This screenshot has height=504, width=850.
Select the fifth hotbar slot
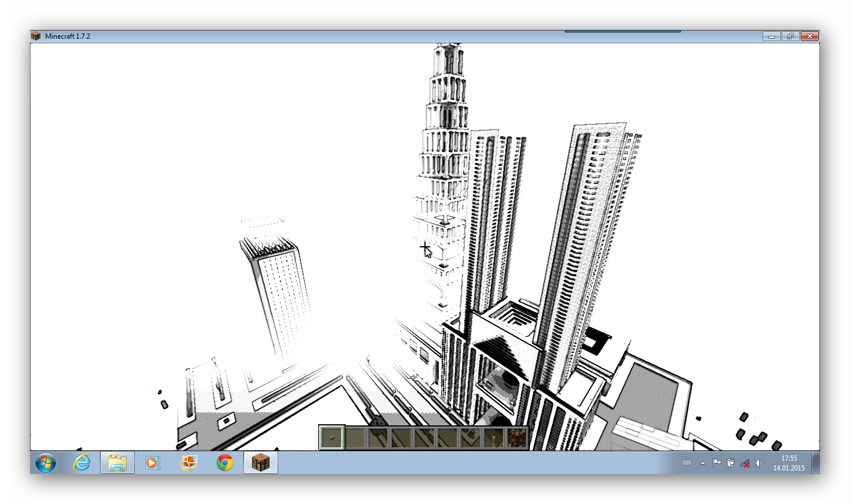[x=424, y=438]
